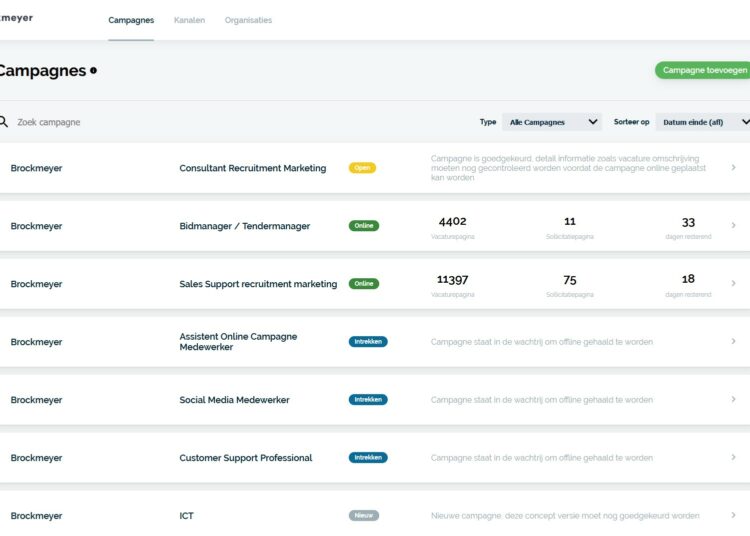Expand the Datum einde sort dropdown
Viewport: 750px width, 536px height.
704,122
